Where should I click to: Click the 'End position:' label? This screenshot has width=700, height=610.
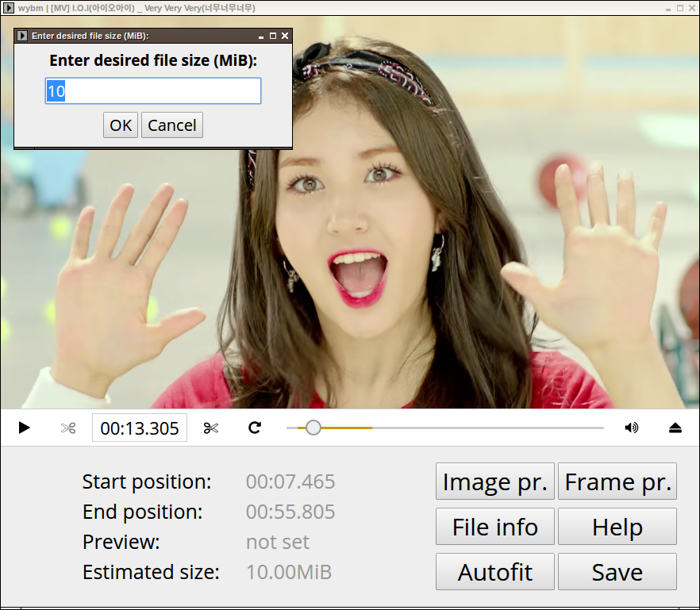pos(142,512)
